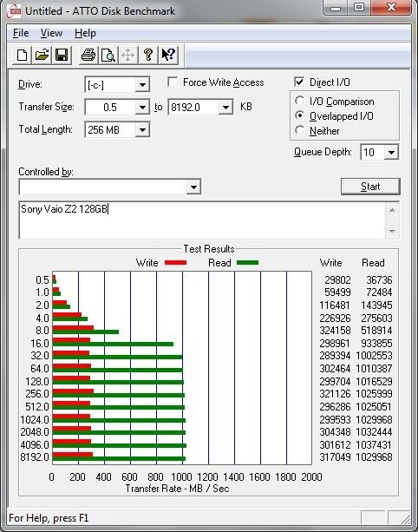Print results using printer icon
This screenshot has height=532, width=418.
[x=88, y=55]
